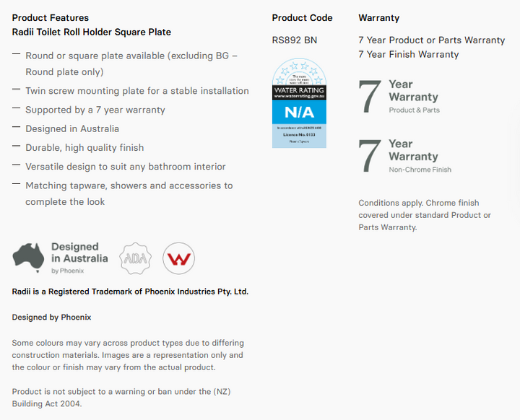Click the red WaterMark W logo
The width and height of the screenshot is (520, 420).
point(179,258)
